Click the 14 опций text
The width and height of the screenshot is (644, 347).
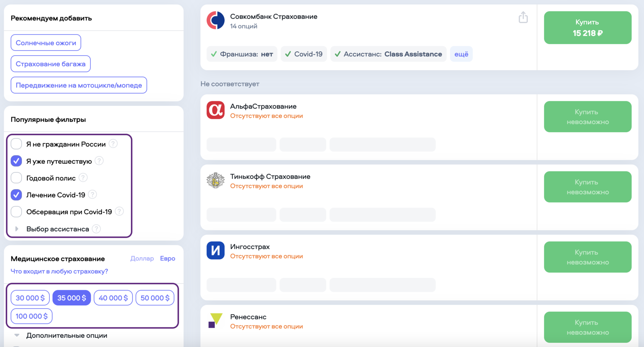tap(243, 26)
